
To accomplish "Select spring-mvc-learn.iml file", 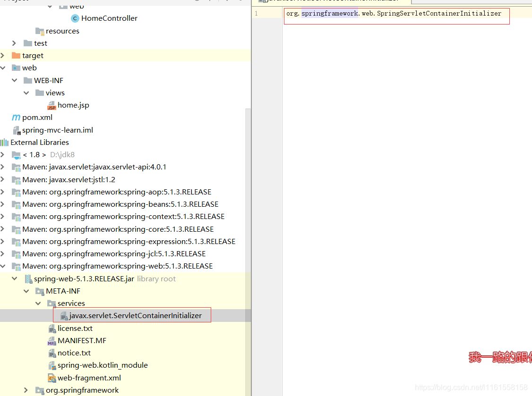I will (x=57, y=130).
